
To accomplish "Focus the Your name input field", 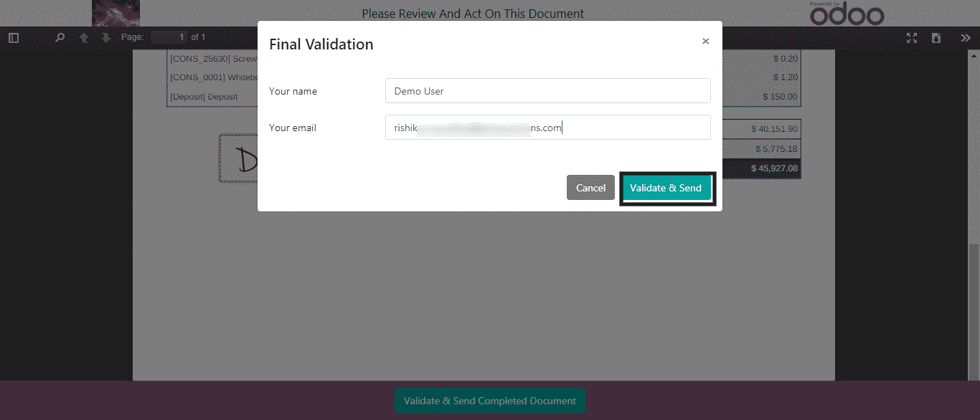I will coord(547,91).
